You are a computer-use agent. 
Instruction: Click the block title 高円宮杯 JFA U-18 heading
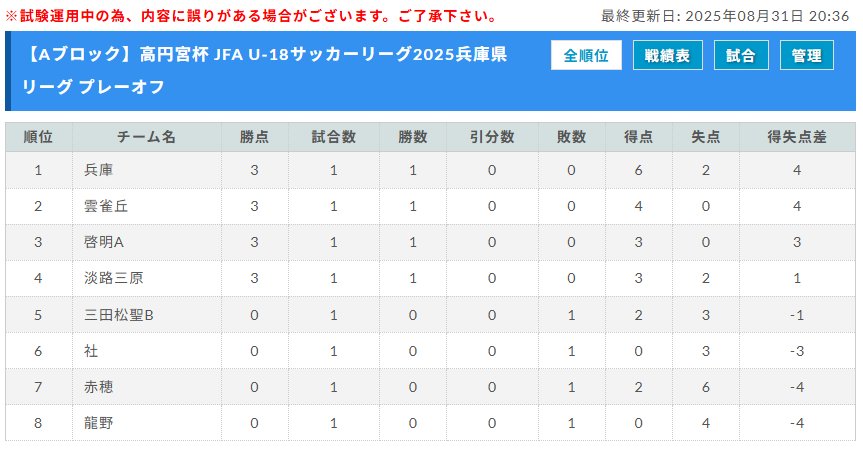click(264, 70)
